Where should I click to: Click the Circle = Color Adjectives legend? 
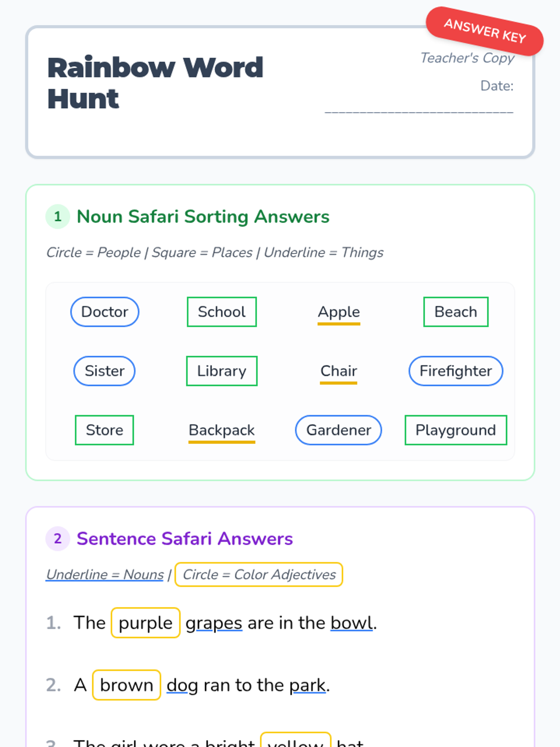[x=259, y=575]
